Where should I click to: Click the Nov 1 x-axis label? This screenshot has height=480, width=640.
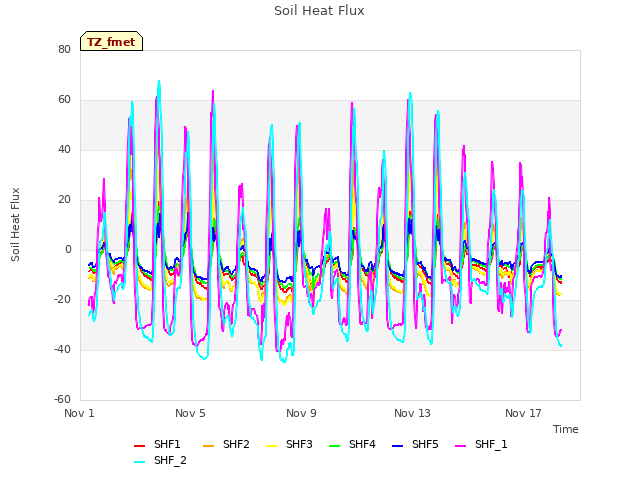click(80, 413)
